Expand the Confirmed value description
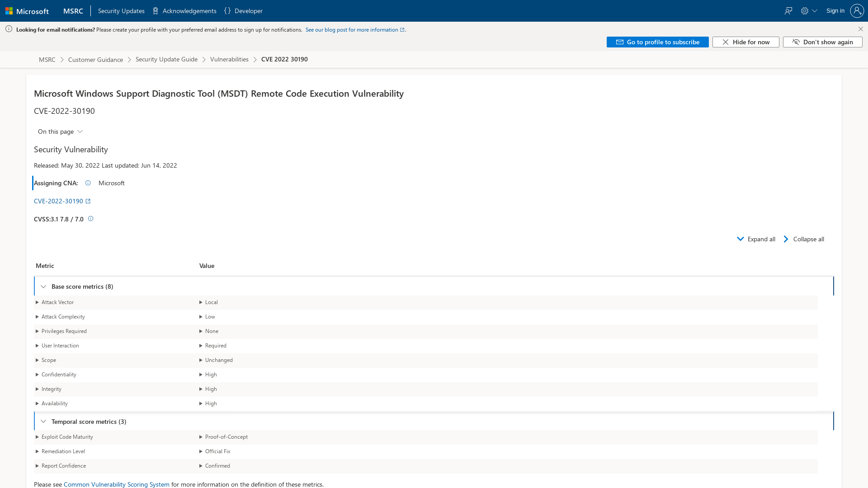 [x=215, y=466]
